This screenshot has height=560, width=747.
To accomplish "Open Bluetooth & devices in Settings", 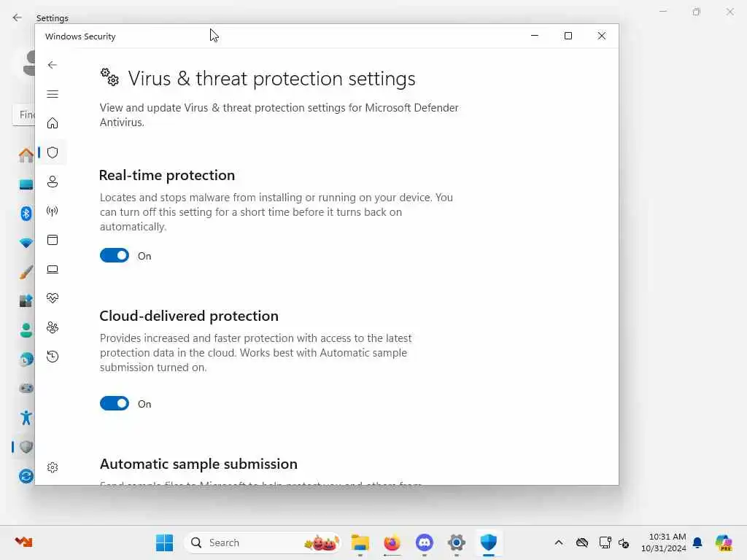I will pos(26,214).
